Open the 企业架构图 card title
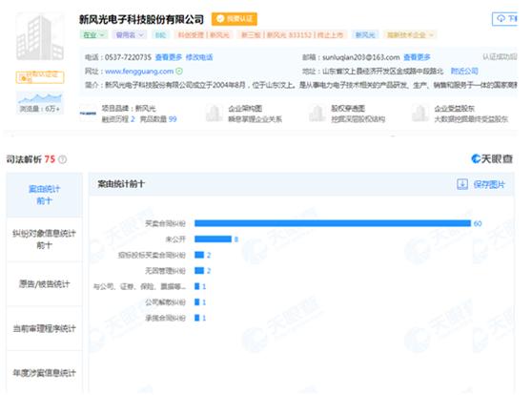Screen dimensions: 532x395 [245, 109]
